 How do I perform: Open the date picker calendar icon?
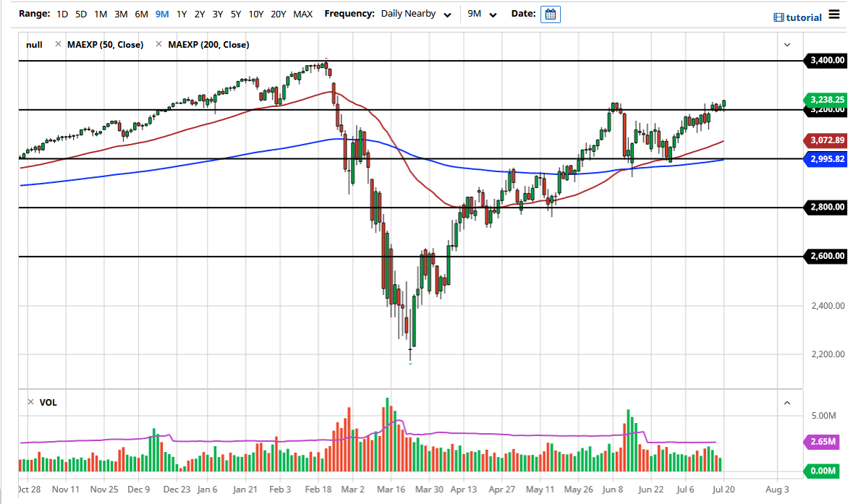(550, 14)
